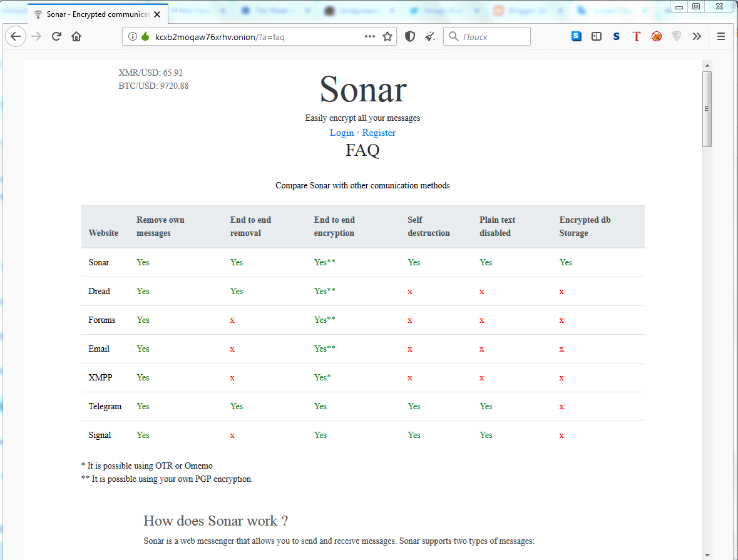Open the Login link
The height and width of the screenshot is (560, 738).
coord(342,133)
